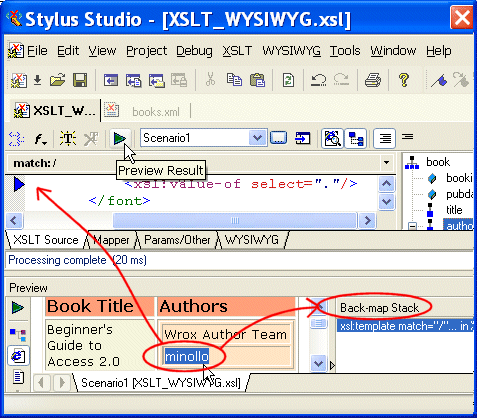Viewport: 477px width, 418px height.
Task: Click the Open folder icon
Action: coord(58,80)
